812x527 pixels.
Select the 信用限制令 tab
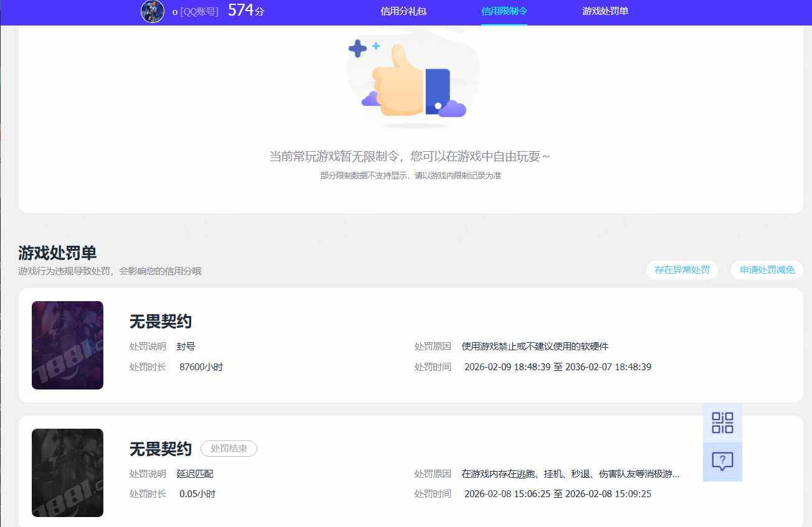pos(504,11)
